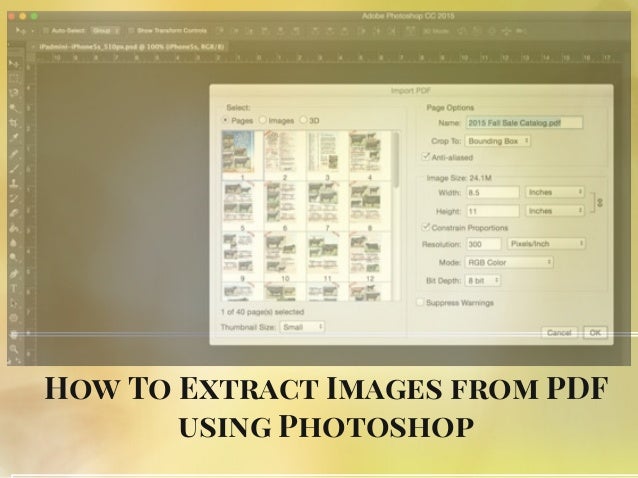Screen dimensions: 638x478
Task: Open the Thumbnail Size Small dropdown
Action: (302, 327)
